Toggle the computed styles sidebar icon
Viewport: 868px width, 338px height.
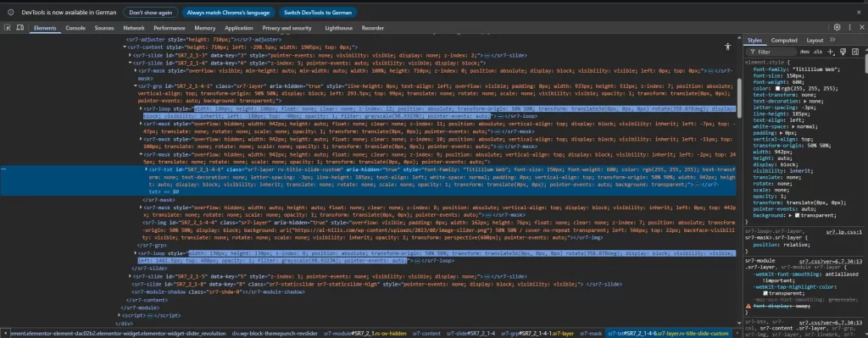[x=854, y=52]
